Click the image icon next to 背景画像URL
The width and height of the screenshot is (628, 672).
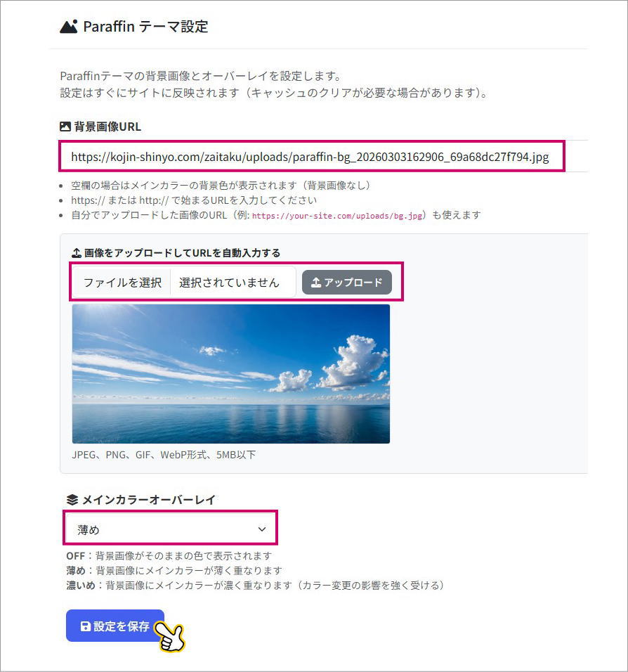pos(65,127)
